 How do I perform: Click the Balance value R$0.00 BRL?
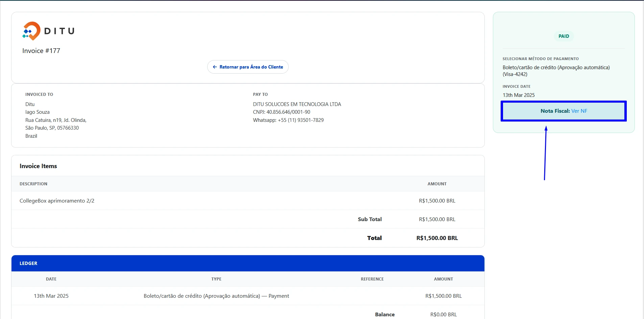coord(444,315)
